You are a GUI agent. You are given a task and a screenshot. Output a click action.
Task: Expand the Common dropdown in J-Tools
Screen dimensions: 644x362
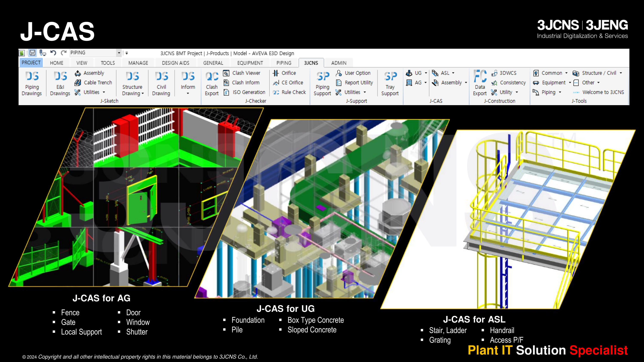(x=567, y=73)
